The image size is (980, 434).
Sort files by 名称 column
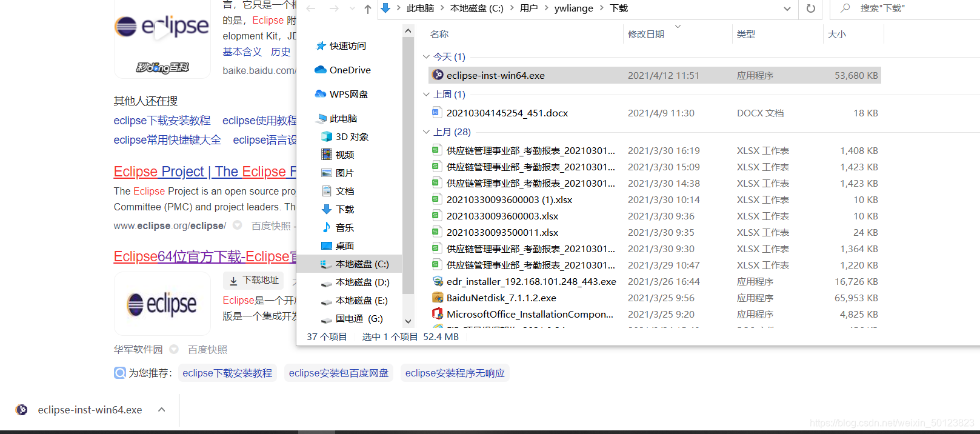coord(439,35)
